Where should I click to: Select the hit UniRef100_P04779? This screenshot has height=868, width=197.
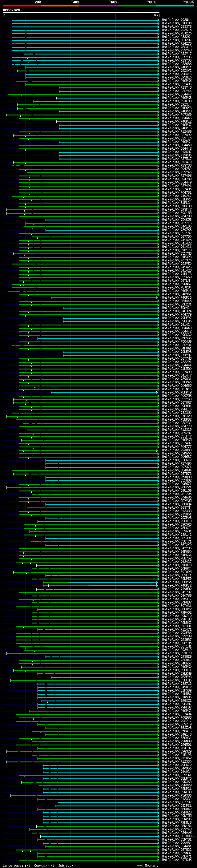click(x=176, y=315)
